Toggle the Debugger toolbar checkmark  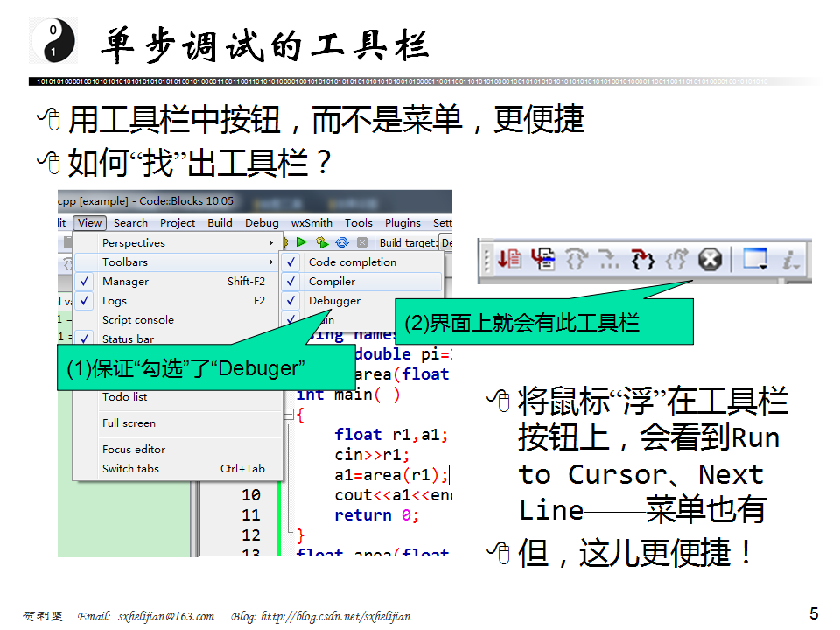[290, 300]
